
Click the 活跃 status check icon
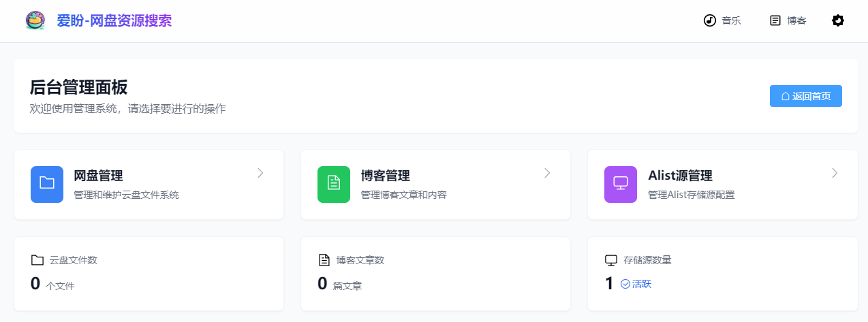[625, 284]
